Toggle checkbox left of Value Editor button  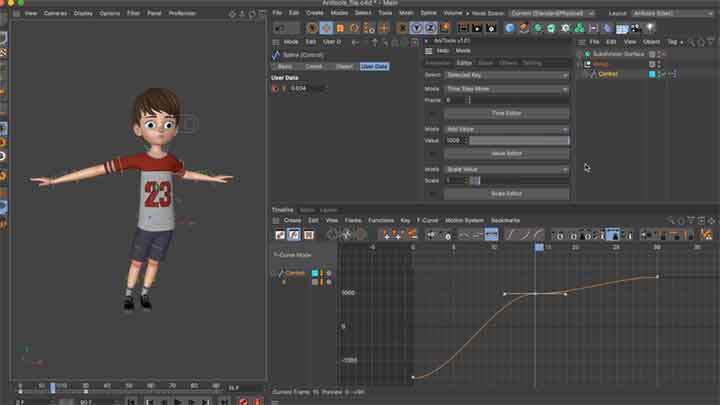pos(432,154)
